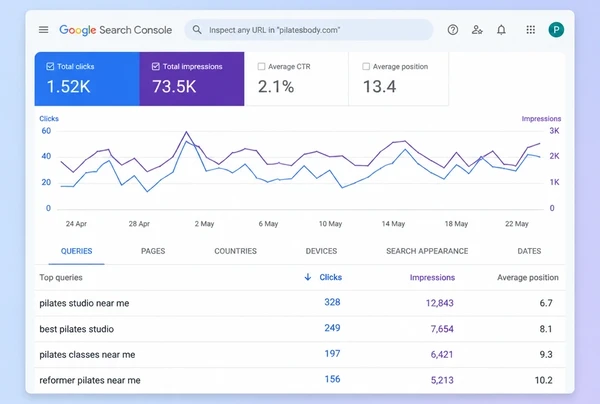
Task: Enable the Average CTR checkbox
Action: click(261, 67)
